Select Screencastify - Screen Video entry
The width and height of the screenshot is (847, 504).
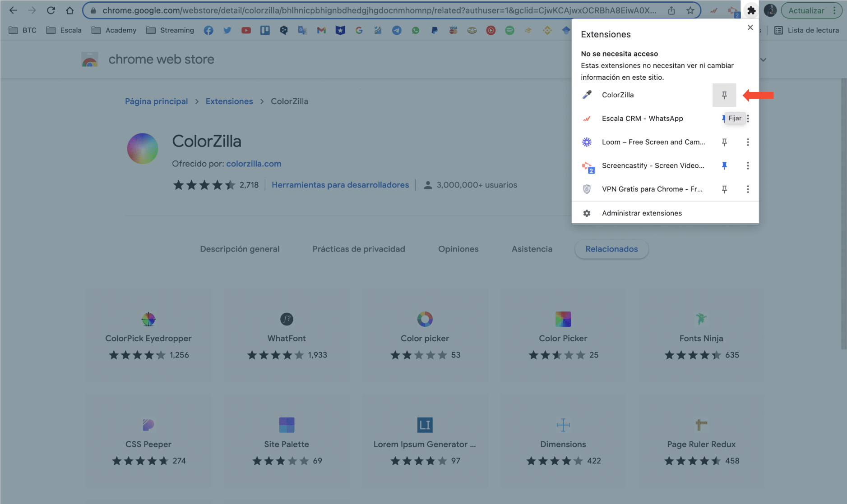point(642,165)
